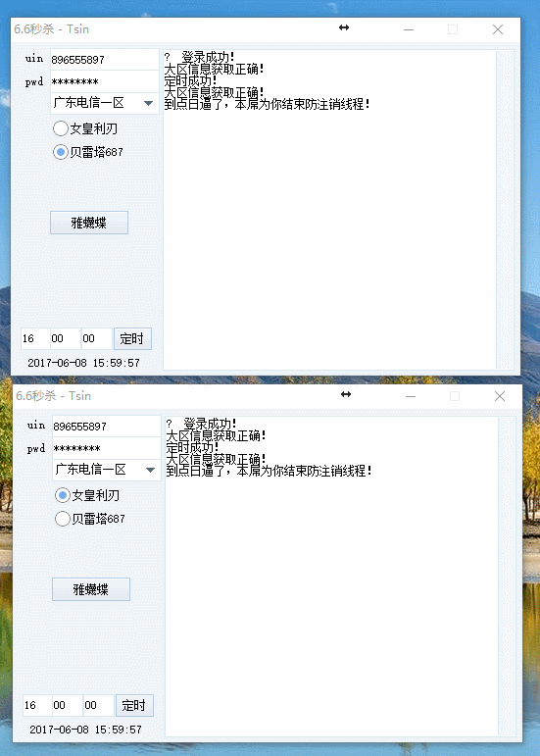
Task: Click 定时成功! log line in top window
Action: 190,80
